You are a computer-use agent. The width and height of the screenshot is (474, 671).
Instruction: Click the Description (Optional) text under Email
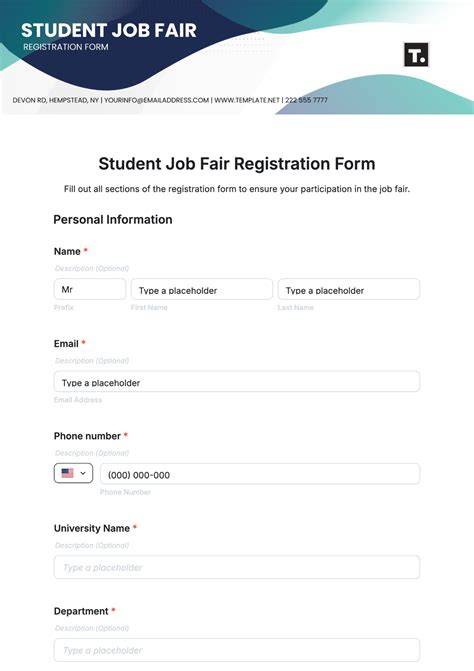(92, 361)
